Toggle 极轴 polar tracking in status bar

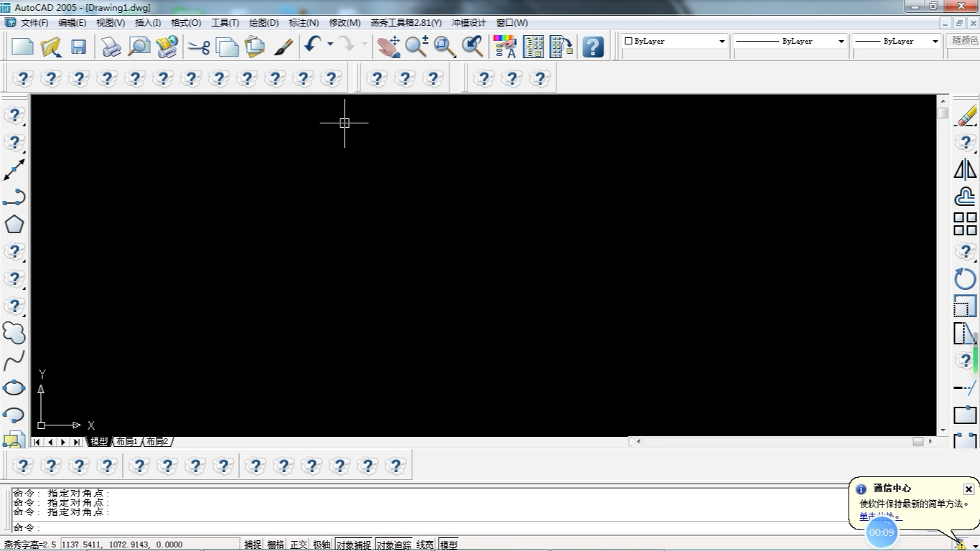pos(322,545)
